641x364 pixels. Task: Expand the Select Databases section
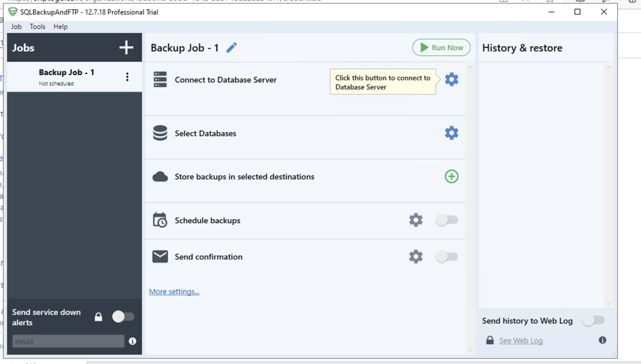pyautogui.click(x=205, y=133)
